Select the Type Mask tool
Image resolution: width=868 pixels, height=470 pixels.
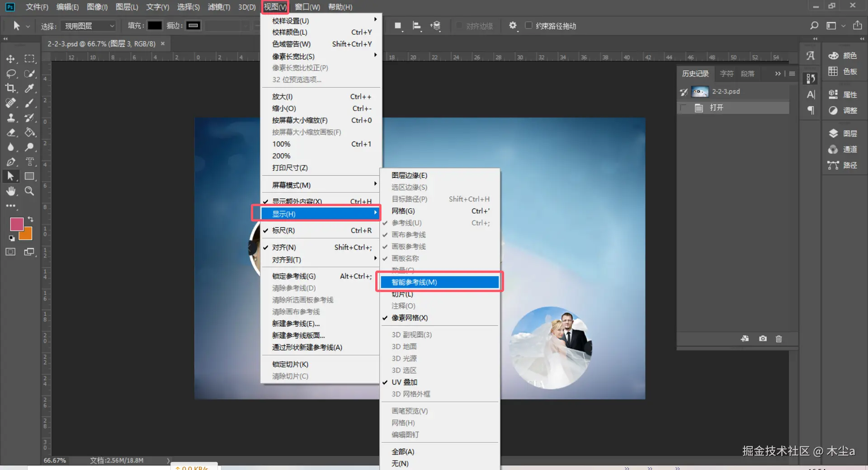click(29, 162)
